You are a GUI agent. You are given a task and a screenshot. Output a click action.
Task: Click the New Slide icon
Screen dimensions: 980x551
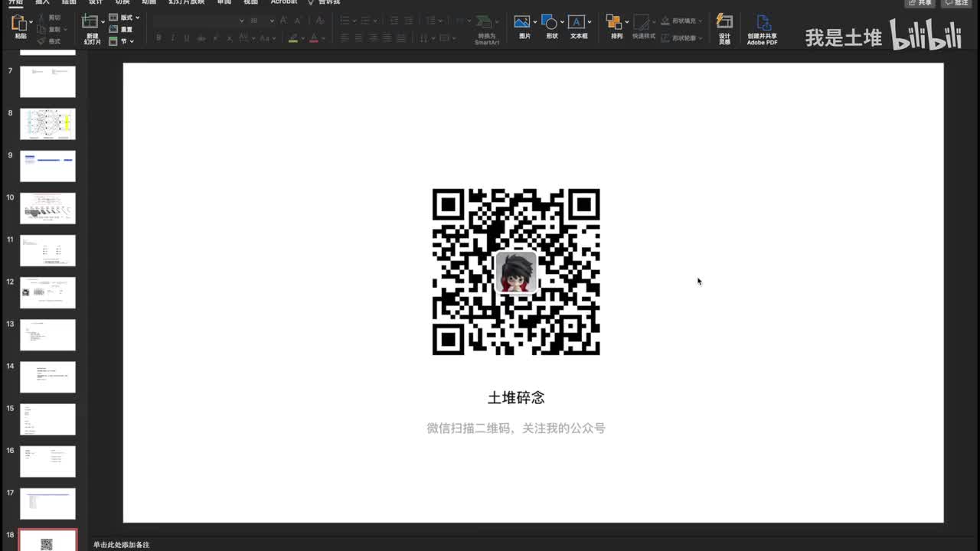click(x=90, y=22)
